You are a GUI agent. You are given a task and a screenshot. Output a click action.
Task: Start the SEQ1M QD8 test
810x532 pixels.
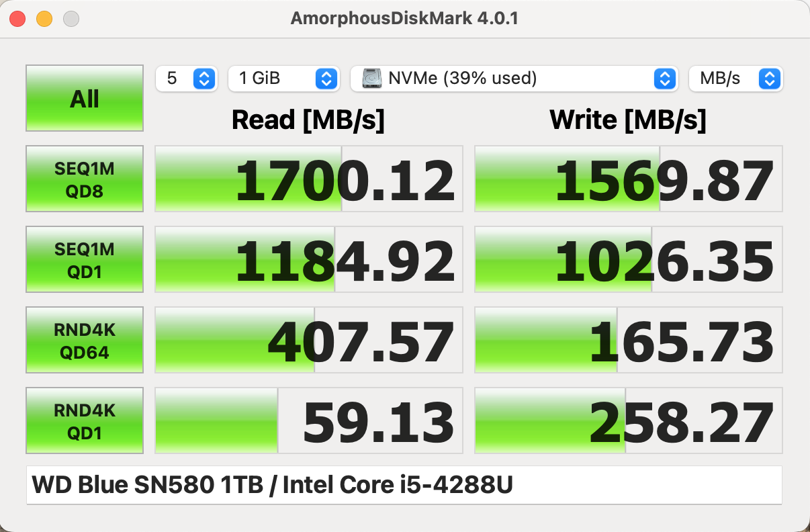click(x=85, y=179)
